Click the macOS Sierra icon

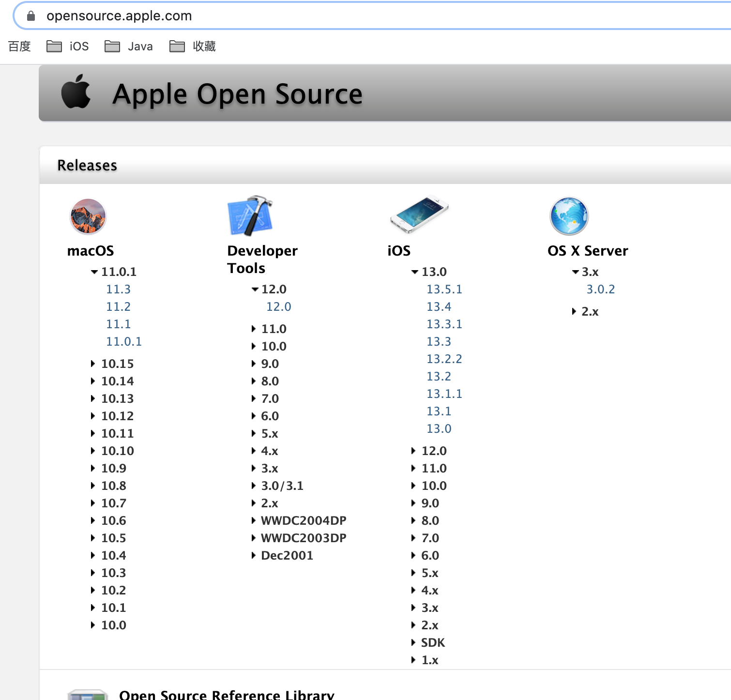pos(88,216)
